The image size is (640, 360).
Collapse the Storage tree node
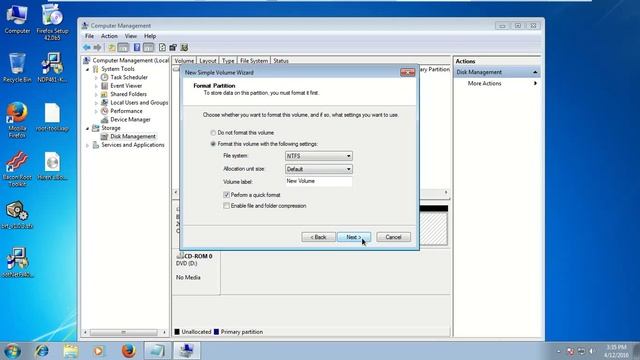[87, 128]
